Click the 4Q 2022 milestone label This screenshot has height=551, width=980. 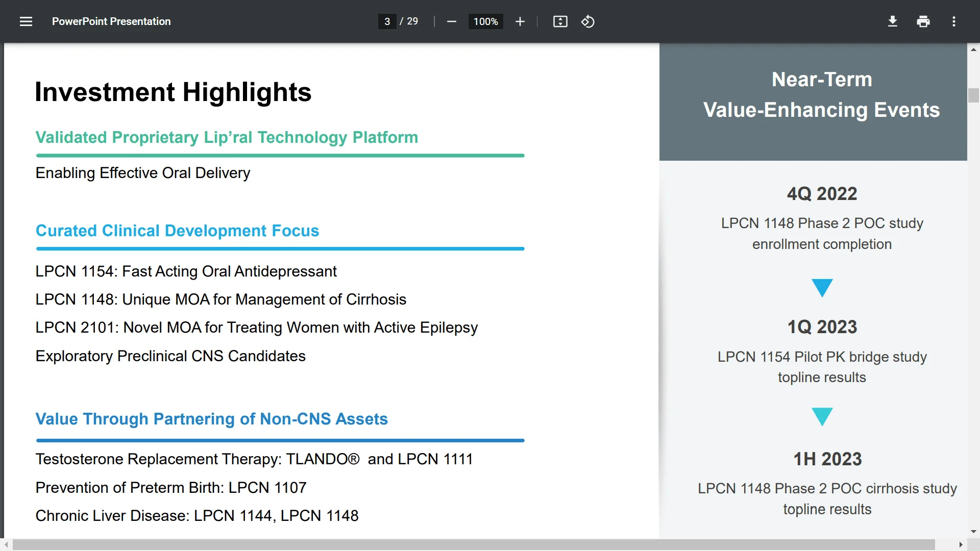pos(822,194)
